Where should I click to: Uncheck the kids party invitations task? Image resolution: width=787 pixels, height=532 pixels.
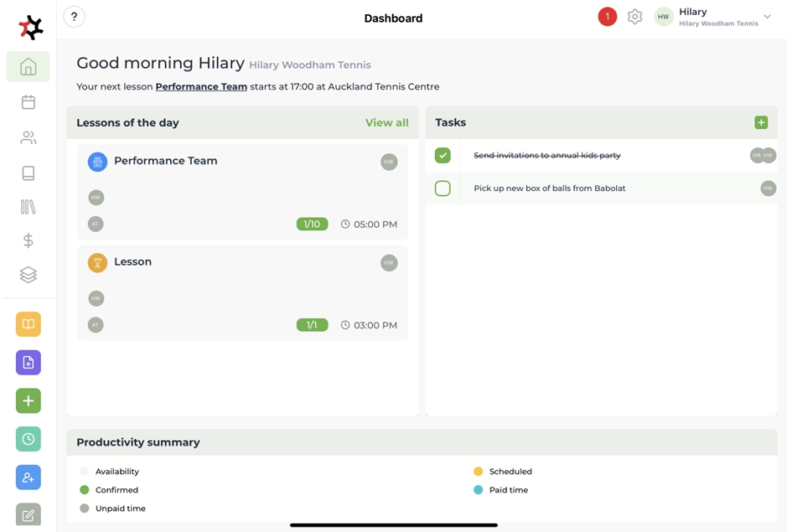(x=443, y=155)
